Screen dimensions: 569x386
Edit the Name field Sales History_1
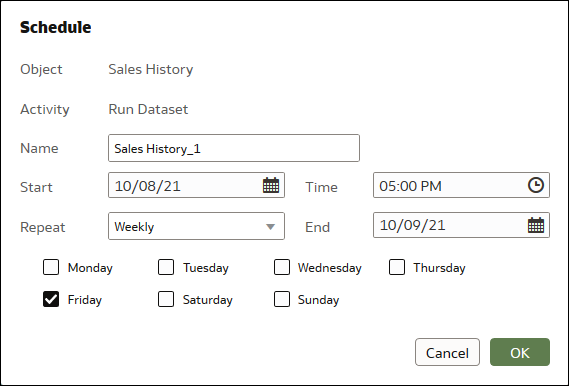234,148
